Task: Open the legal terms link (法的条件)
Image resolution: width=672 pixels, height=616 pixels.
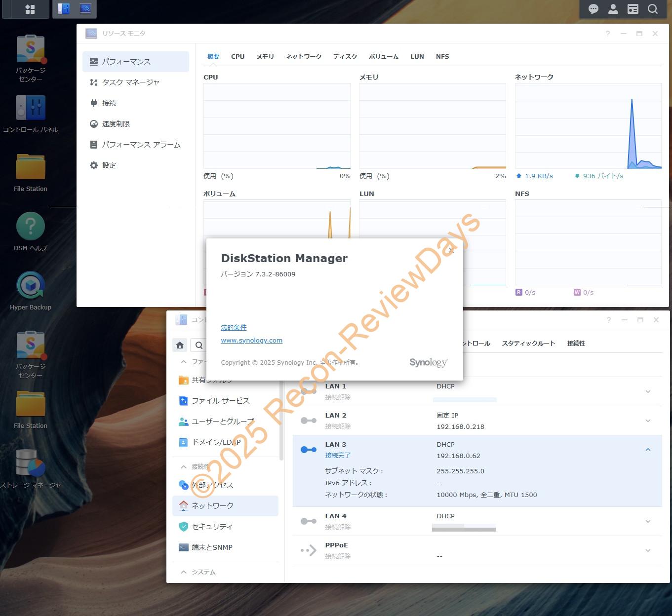Action: (x=234, y=328)
